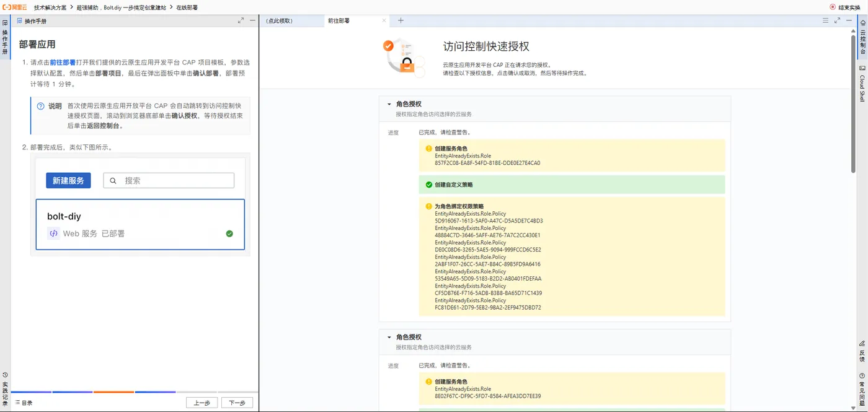Click the 结束实操 stop icon
This screenshot has height=412, width=868.
[833, 7]
